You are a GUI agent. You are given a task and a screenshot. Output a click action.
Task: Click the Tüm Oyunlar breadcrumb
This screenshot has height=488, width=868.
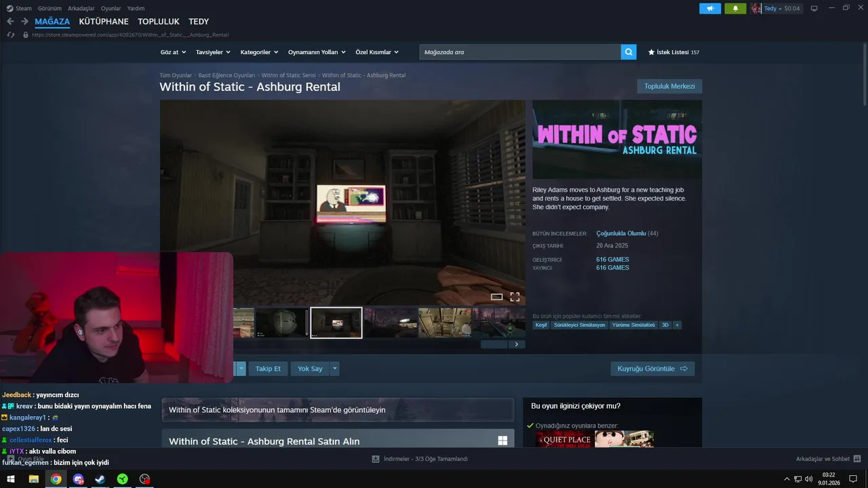pos(176,75)
